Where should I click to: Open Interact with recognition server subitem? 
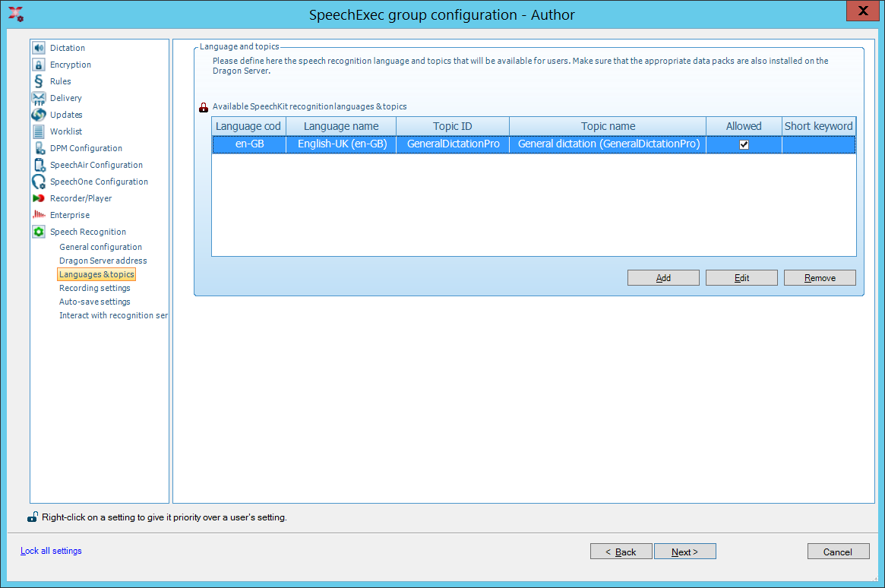point(113,315)
